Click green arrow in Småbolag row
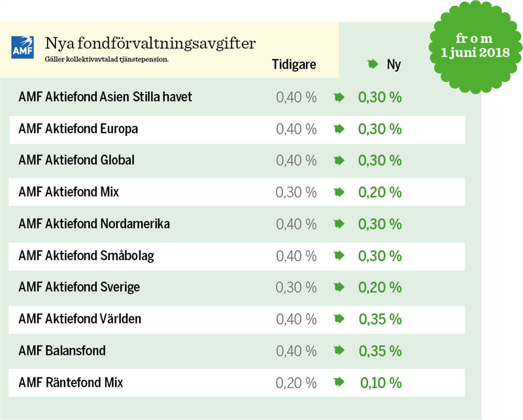 (339, 256)
